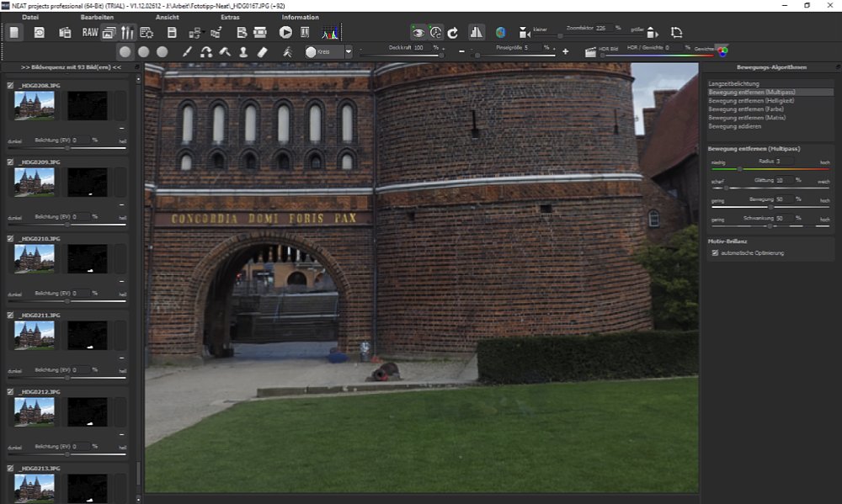Select the paintbrush drawing tool
This screenshot has width=842, height=504.
187,52
